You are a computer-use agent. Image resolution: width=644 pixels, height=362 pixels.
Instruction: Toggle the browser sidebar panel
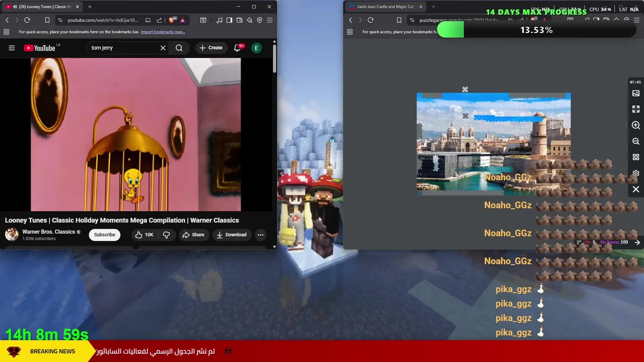pyautogui.click(x=229, y=20)
